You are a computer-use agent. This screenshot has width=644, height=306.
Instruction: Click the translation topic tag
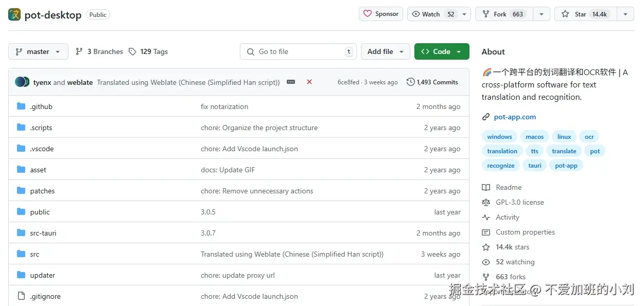[502, 151]
